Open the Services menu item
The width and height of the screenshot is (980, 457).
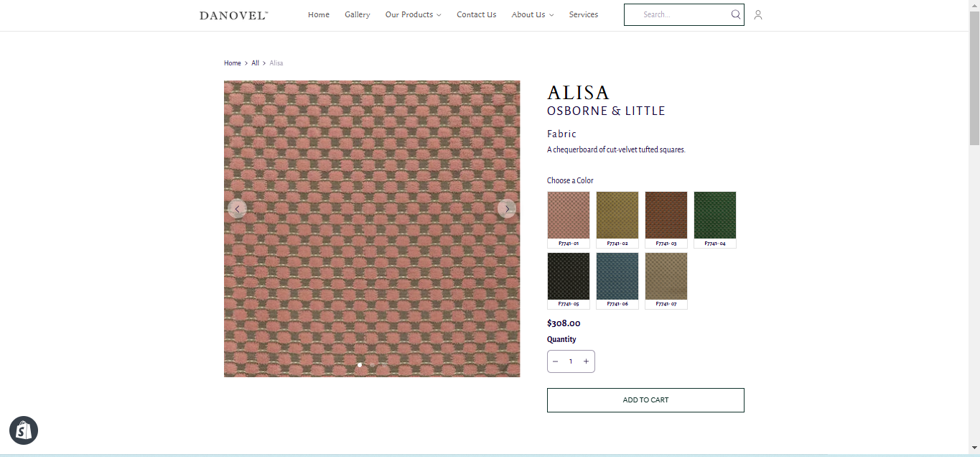click(x=584, y=14)
